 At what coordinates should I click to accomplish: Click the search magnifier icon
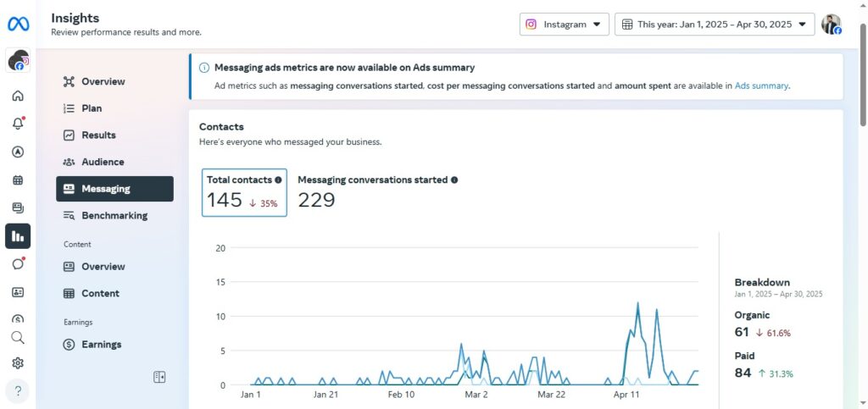point(18,337)
